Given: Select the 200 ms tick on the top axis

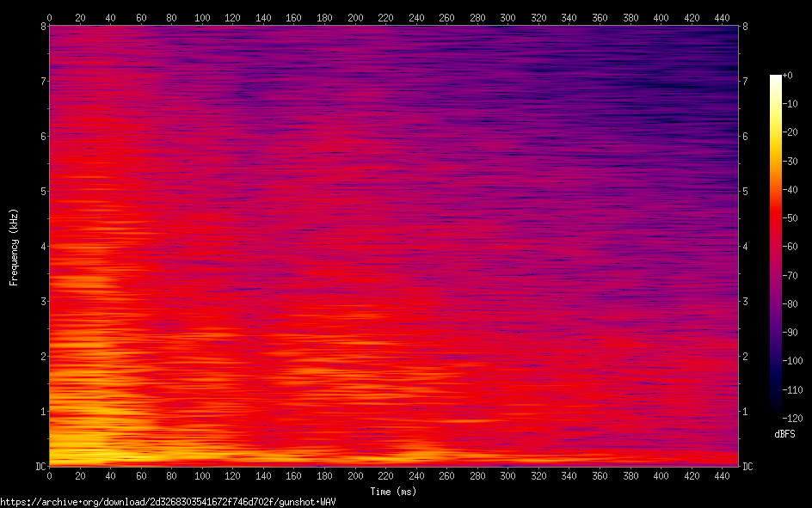Looking at the screenshot, I should coord(355,17).
